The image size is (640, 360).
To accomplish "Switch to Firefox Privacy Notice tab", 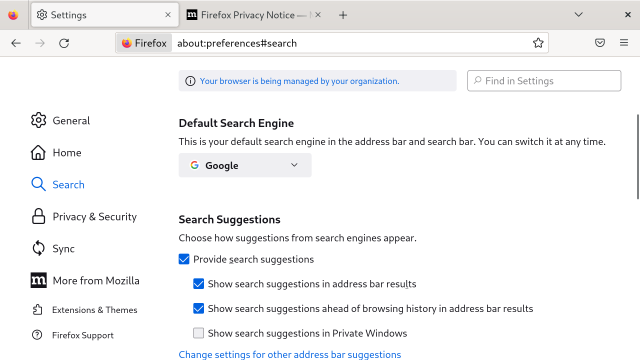I will pos(253,15).
